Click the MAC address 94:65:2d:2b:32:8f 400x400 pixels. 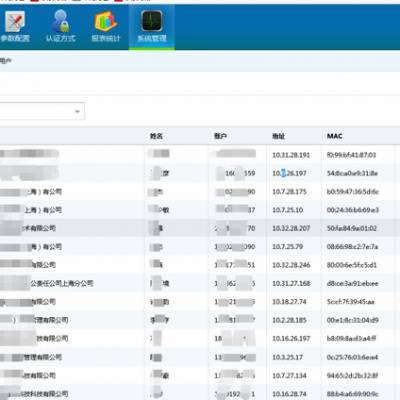point(353,375)
